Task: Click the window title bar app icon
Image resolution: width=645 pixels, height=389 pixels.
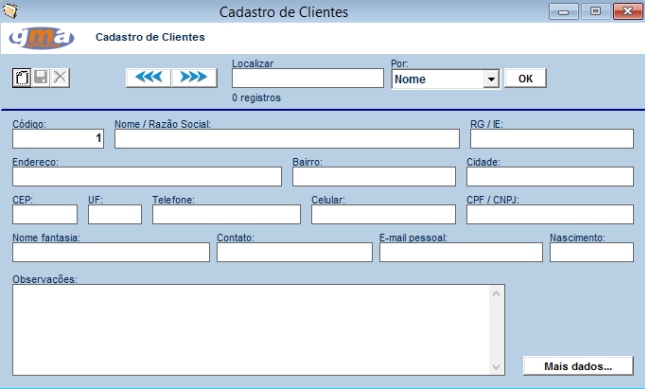Action: pos(10,11)
